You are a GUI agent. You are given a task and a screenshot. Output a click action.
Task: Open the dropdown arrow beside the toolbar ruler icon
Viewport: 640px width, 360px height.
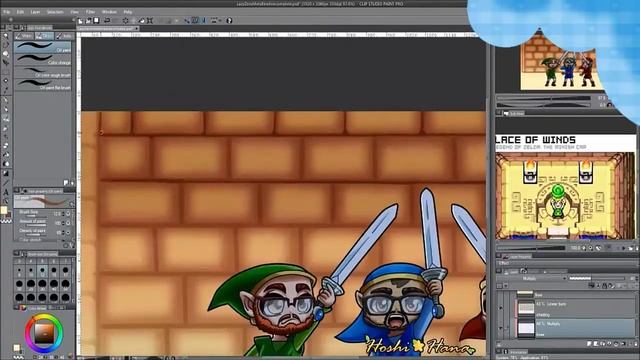tap(220, 20)
